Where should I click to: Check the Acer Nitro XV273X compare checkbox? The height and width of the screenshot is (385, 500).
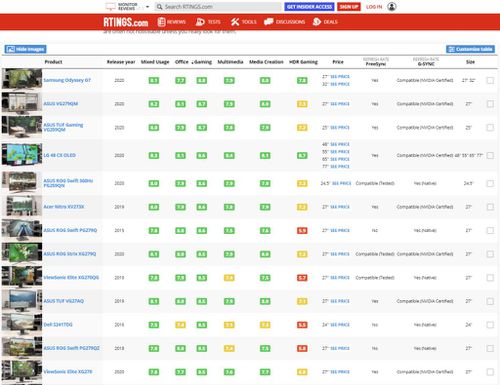(490, 207)
